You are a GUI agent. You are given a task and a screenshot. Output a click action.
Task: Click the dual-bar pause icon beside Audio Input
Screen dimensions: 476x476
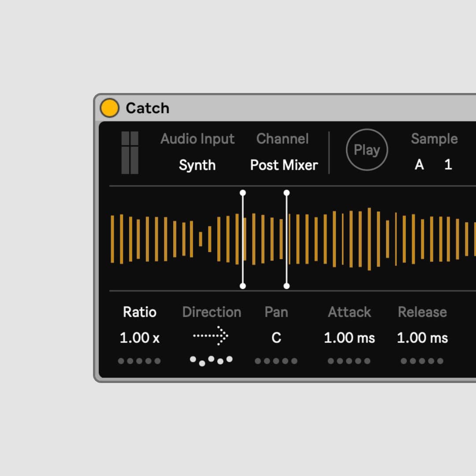click(x=130, y=152)
